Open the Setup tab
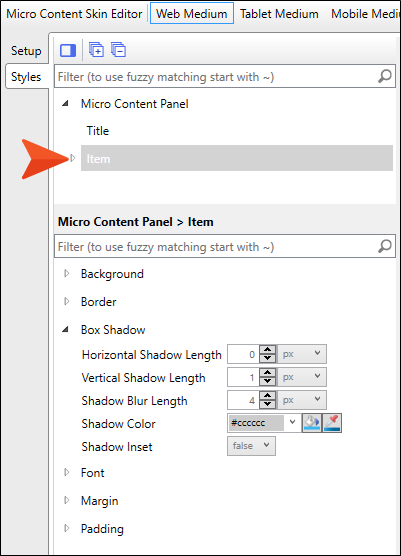 pos(26,51)
